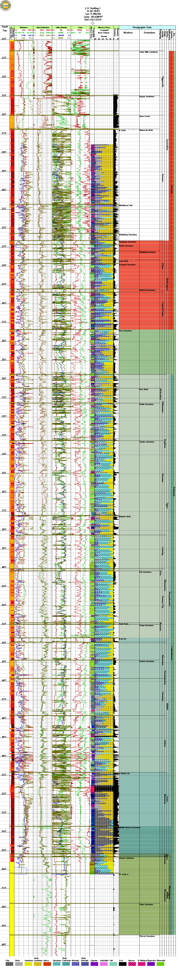
Task: Click the 'Stotler Limestone' formation label
Action: pyautogui.click(x=146, y=404)
